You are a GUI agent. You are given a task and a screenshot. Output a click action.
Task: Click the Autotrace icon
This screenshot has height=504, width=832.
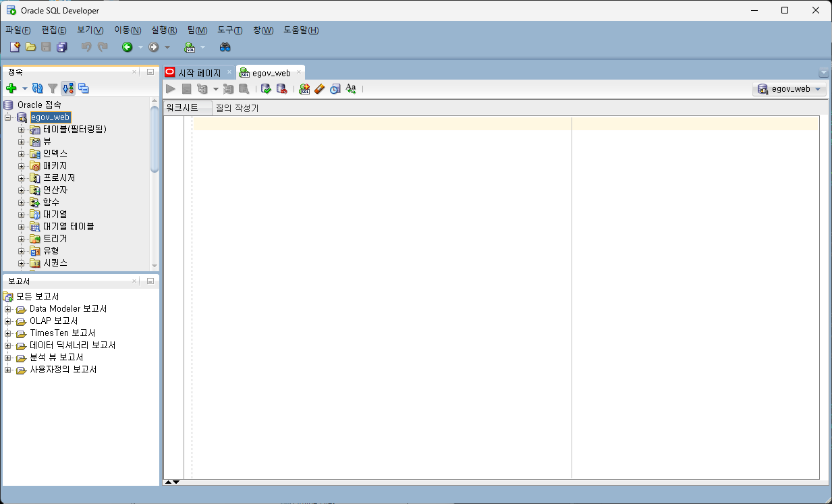click(229, 89)
